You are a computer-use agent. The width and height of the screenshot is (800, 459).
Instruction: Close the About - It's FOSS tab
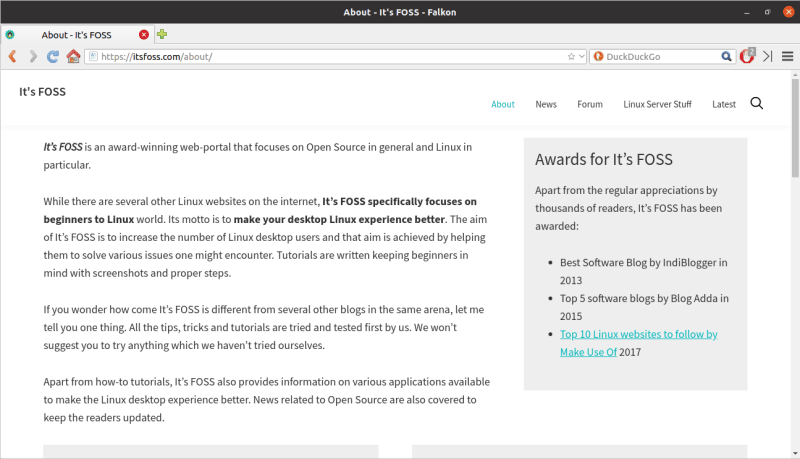tap(144, 34)
